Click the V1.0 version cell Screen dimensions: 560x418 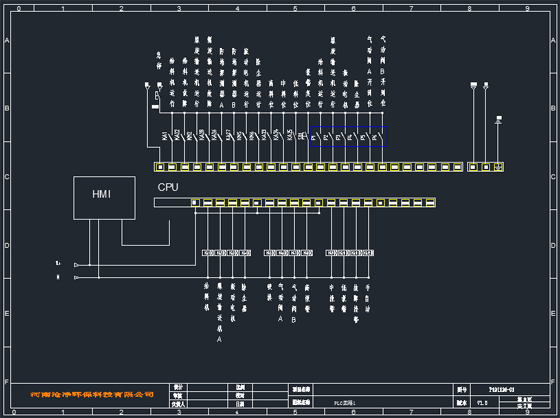[485, 403]
